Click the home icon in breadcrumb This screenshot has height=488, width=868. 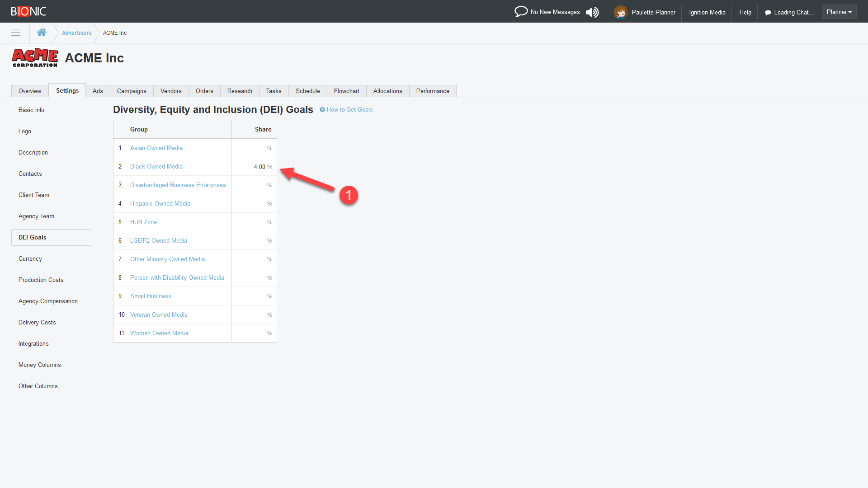tap(42, 33)
